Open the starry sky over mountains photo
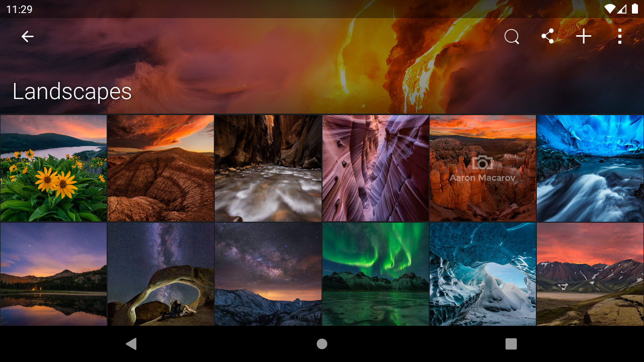This screenshot has width=644, height=362. point(268,275)
